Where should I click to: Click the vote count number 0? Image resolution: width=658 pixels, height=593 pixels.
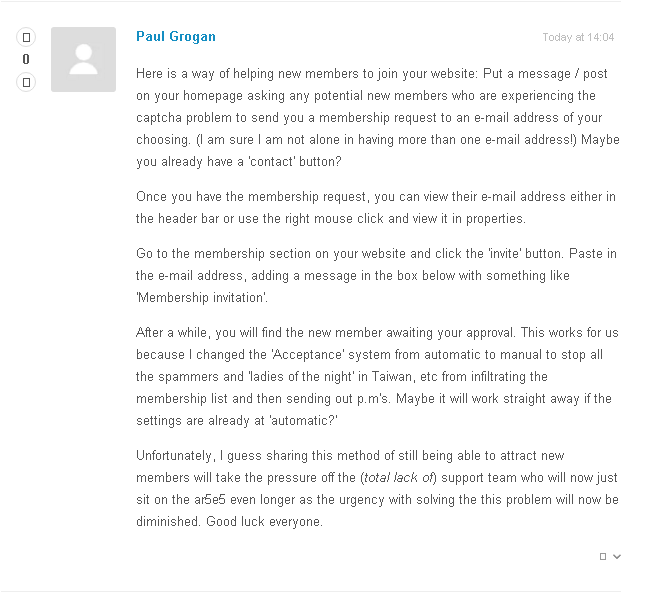pyautogui.click(x=26, y=59)
